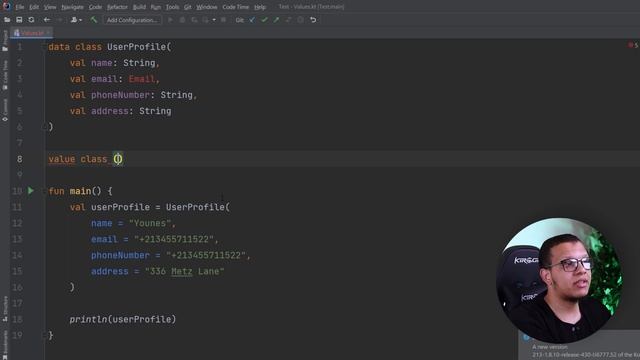Open the user/Code With Me dropdown icon
The width and height of the screenshot is (640, 360).
click(76, 20)
